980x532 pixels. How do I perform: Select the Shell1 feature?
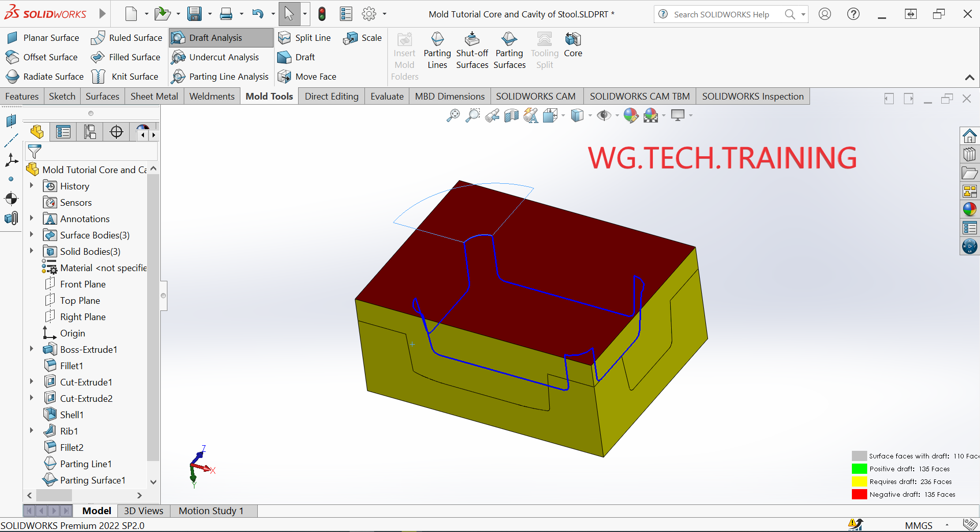[x=71, y=415]
